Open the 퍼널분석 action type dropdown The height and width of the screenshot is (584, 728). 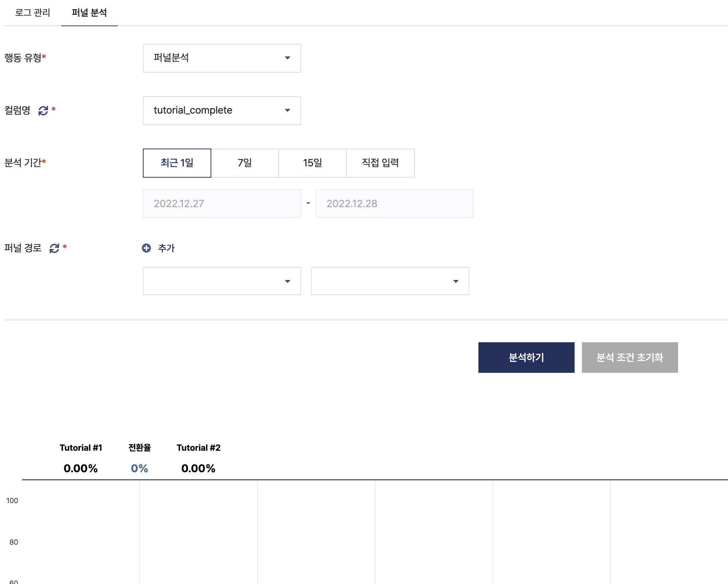pos(222,58)
